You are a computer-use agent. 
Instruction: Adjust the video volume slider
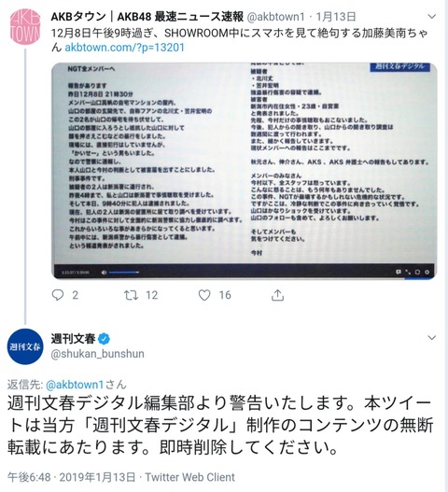point(124,273)
